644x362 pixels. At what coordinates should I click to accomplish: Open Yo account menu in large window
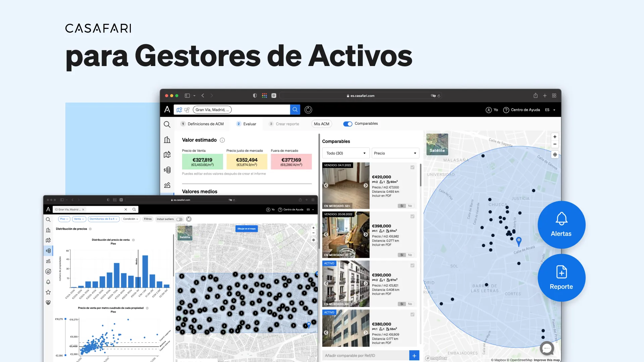point(492,110)
